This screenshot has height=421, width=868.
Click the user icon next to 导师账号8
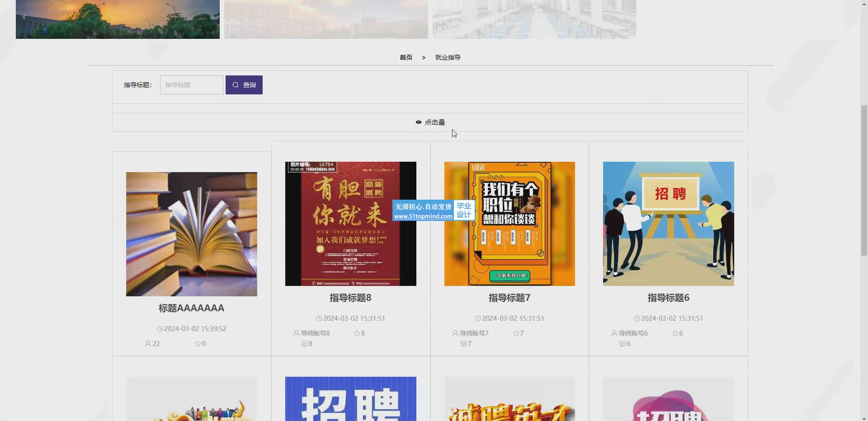pyautogui.click(x=296, y=333)
